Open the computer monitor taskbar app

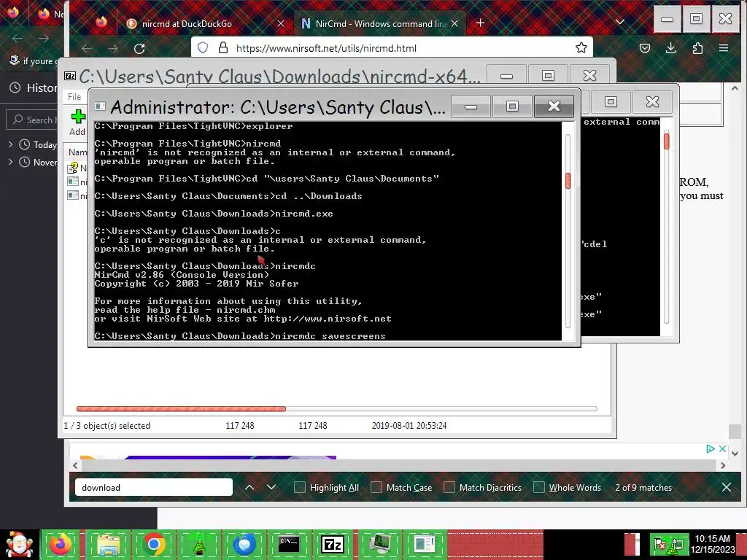379,544
